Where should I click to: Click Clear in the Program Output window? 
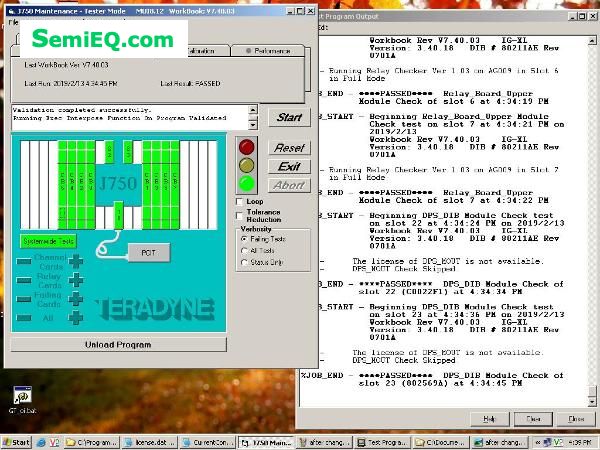point(533,419)
